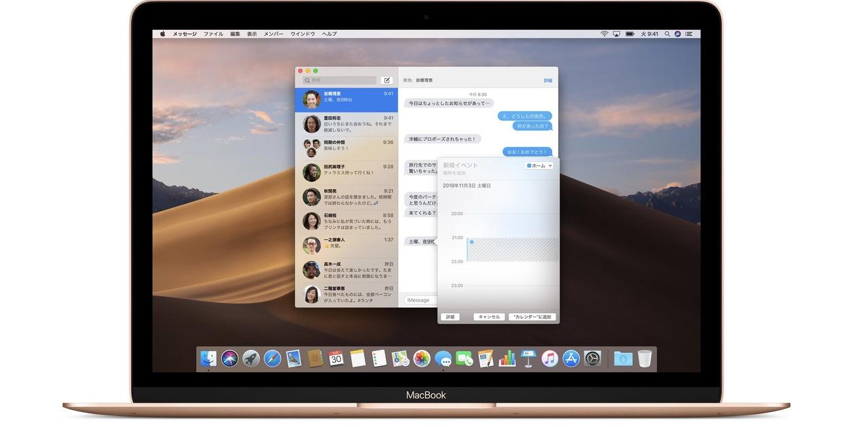Open iTunes music note icon in Dock
This screenshot has width=868, height=427.
pyautogui.click(x=550, y=359)
